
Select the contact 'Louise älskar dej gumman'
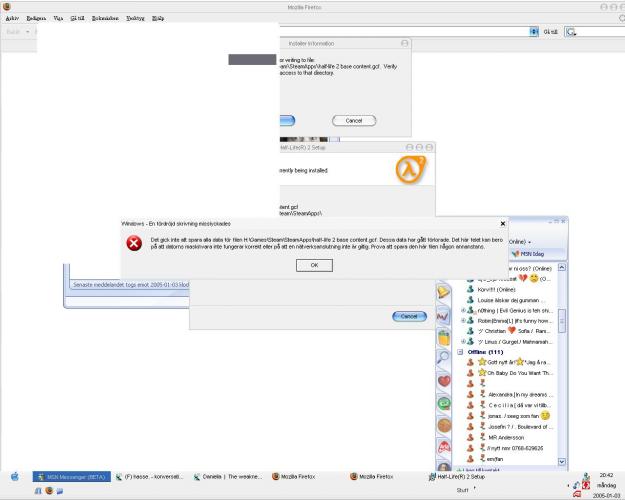(508, 300)
